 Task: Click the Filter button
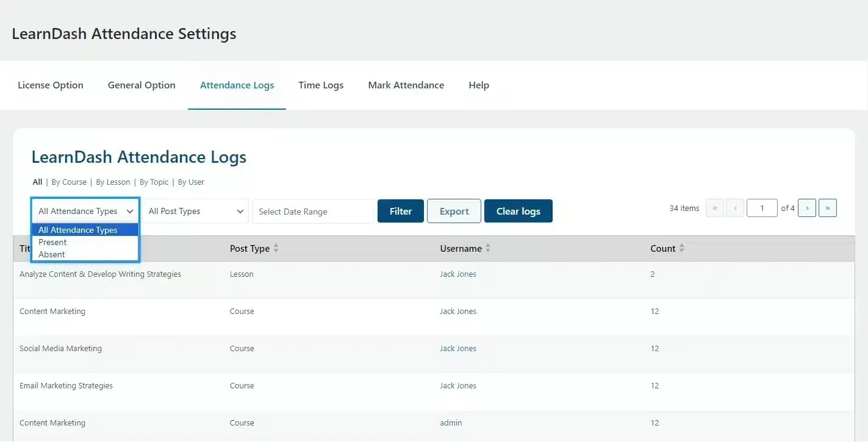400,211
